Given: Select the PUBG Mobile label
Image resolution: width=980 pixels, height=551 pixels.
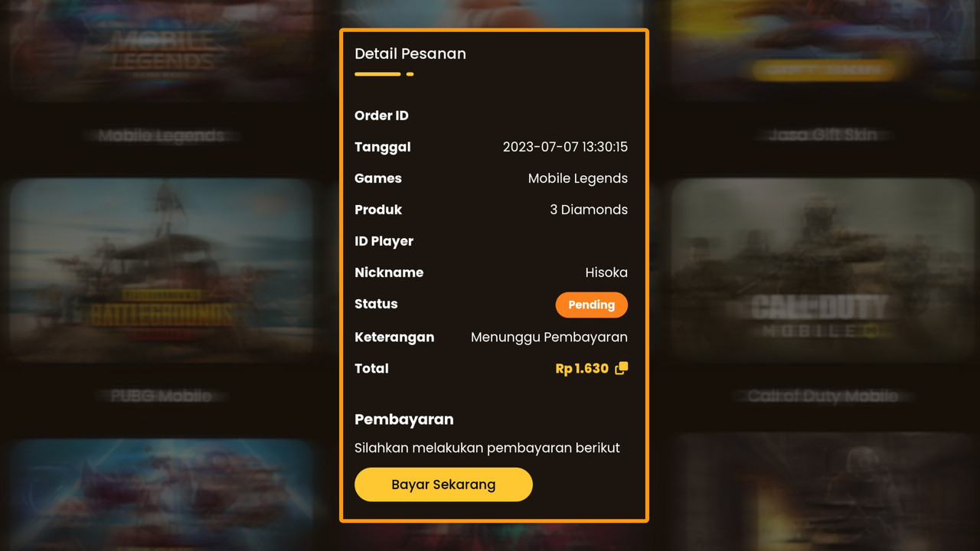Looking at the screenshot, I should [162, 396].
